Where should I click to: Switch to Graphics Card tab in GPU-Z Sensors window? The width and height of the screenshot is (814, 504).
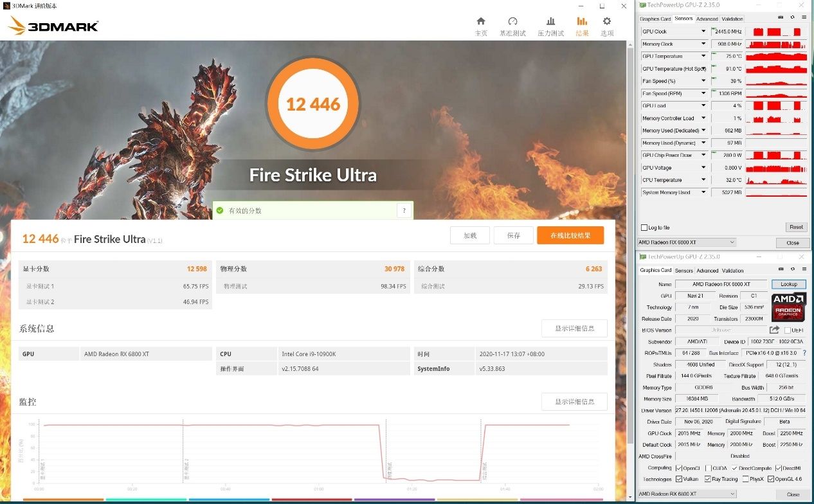pos(655,19)
